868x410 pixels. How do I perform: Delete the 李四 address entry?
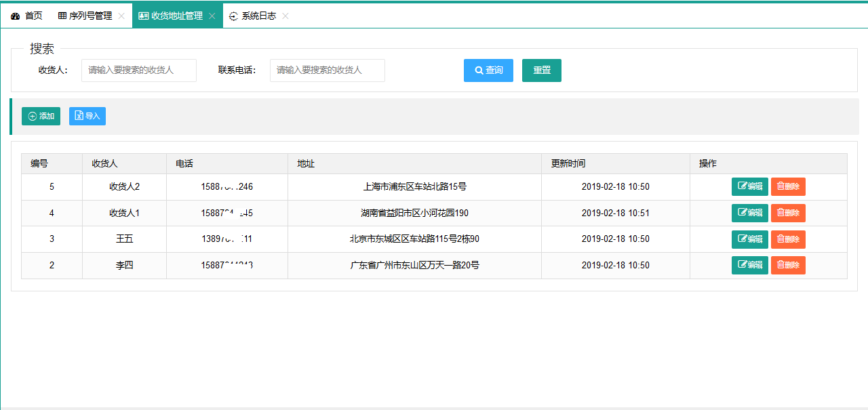coord(788,266)
